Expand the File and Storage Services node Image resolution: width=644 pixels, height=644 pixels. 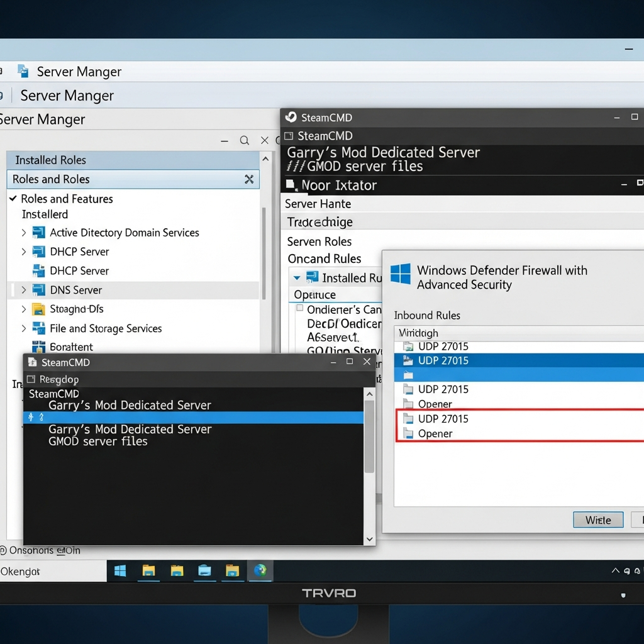tap(23, 328)
